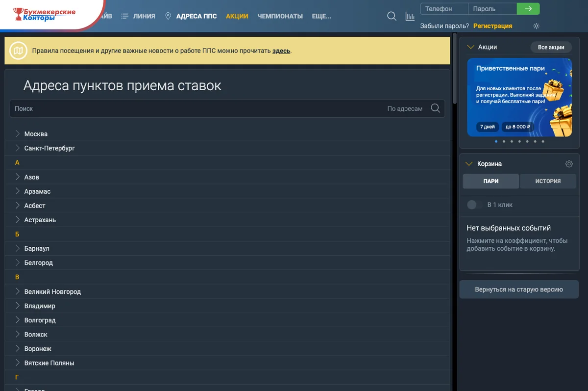This screenshot has width=588, height=391.
Task: Expand the Воронеж city row
Action: (x=227, y=349)
